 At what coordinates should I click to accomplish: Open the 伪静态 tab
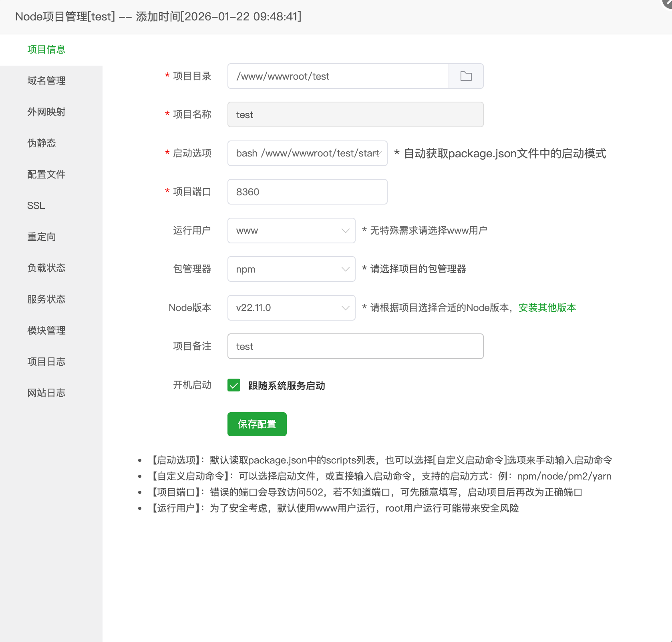tap(51, 143)
